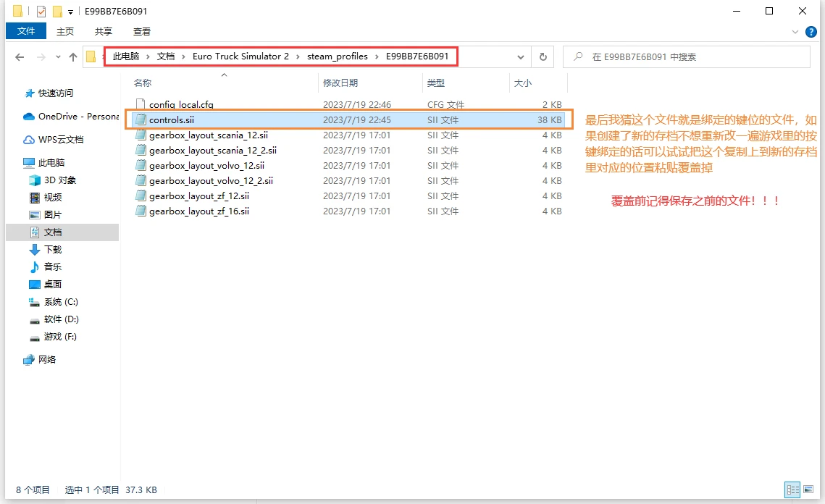This screenshot has width=825, height=504.
Task: Open the Help question mark icon
Action: point(811,32)
